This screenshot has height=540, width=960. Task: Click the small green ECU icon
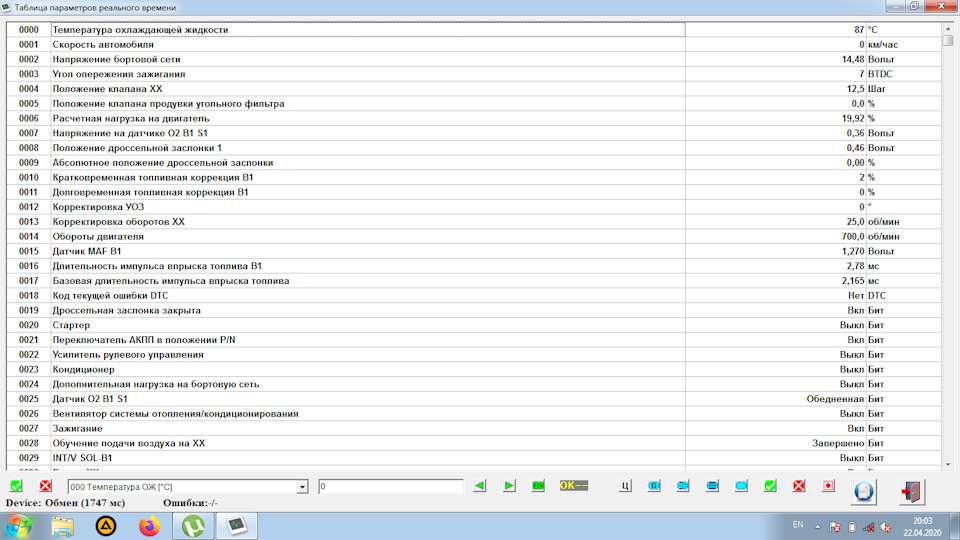538,486
